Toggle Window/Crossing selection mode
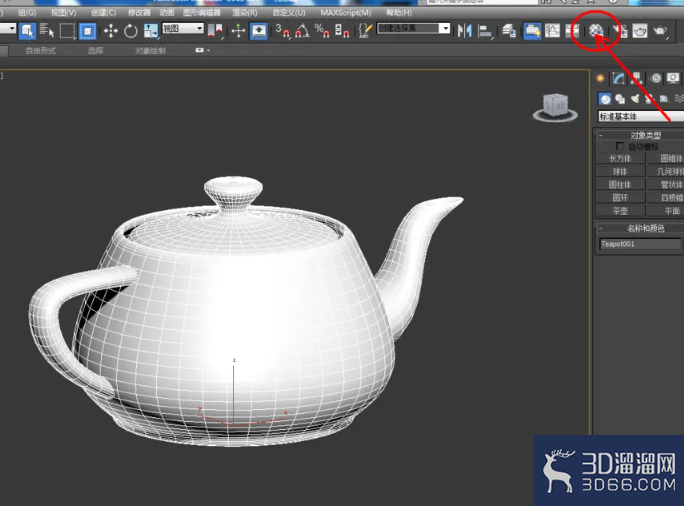 pos(87,31)
